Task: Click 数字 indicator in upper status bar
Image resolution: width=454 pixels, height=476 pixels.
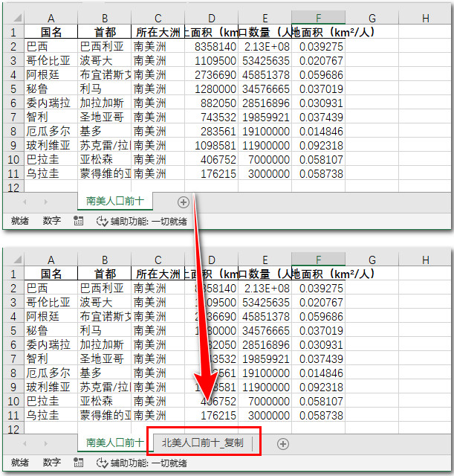Action: point(51,221)
